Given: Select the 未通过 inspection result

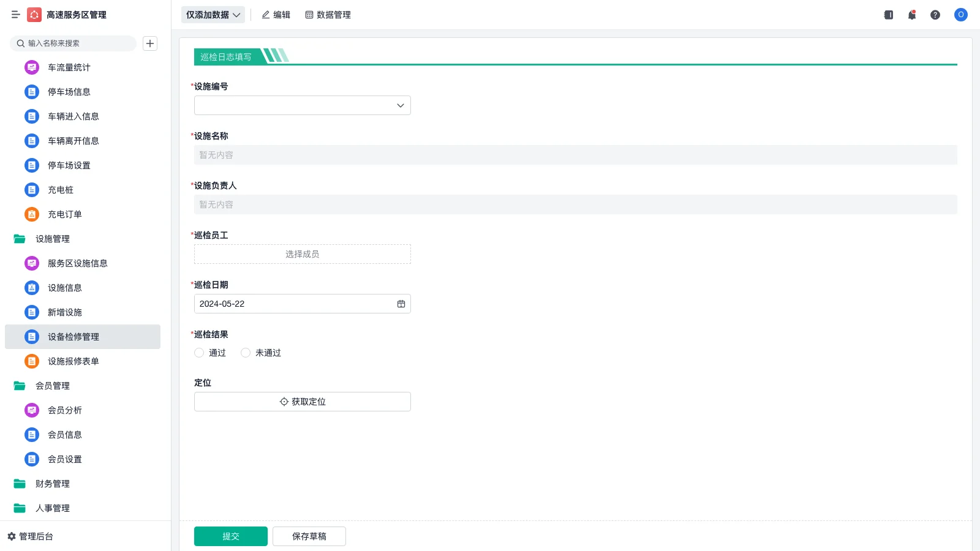Looking at the screenshot, I should (x=246, y=353).
